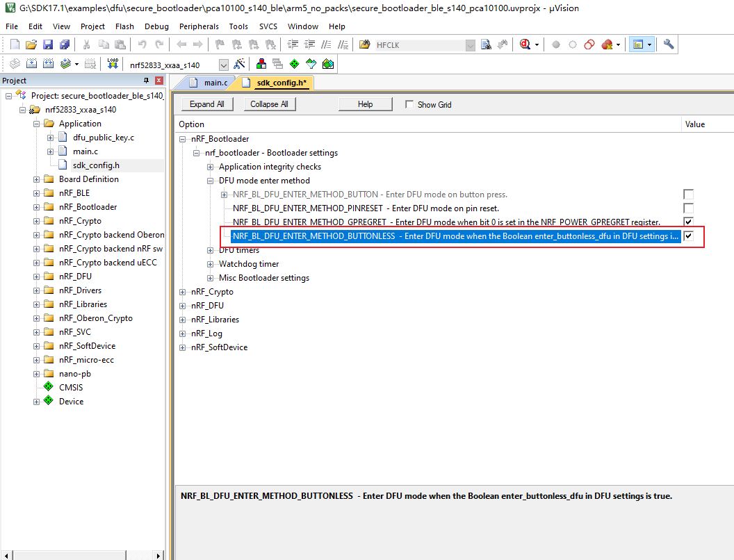Switch to the main.c editor tab
This screenshot has width=734, height=560.
209,83
